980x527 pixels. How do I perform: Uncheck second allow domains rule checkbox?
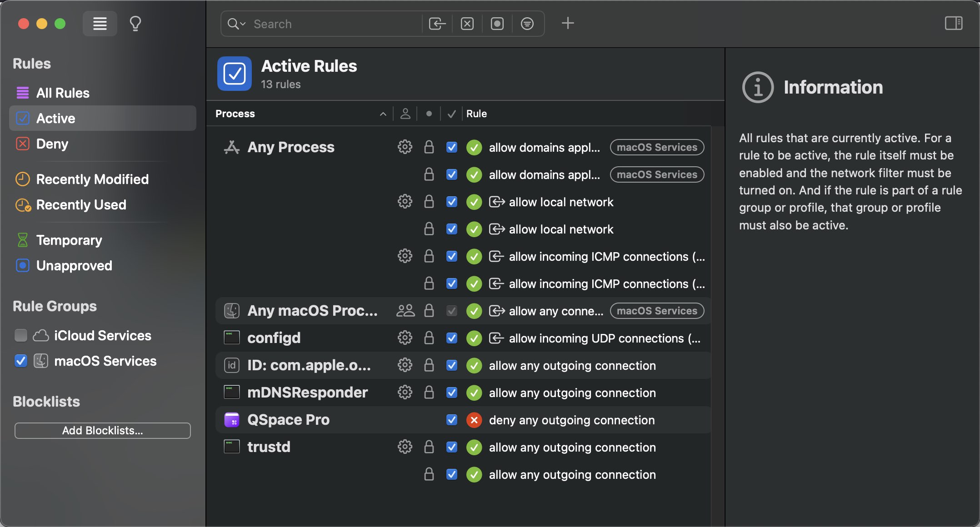(x=452, y=174)
